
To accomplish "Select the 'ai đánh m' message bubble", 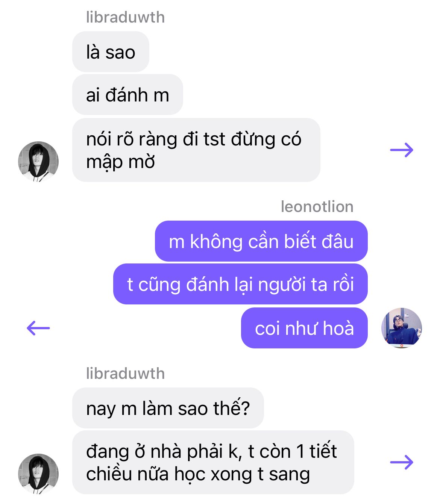I will (x=127, y=95).
